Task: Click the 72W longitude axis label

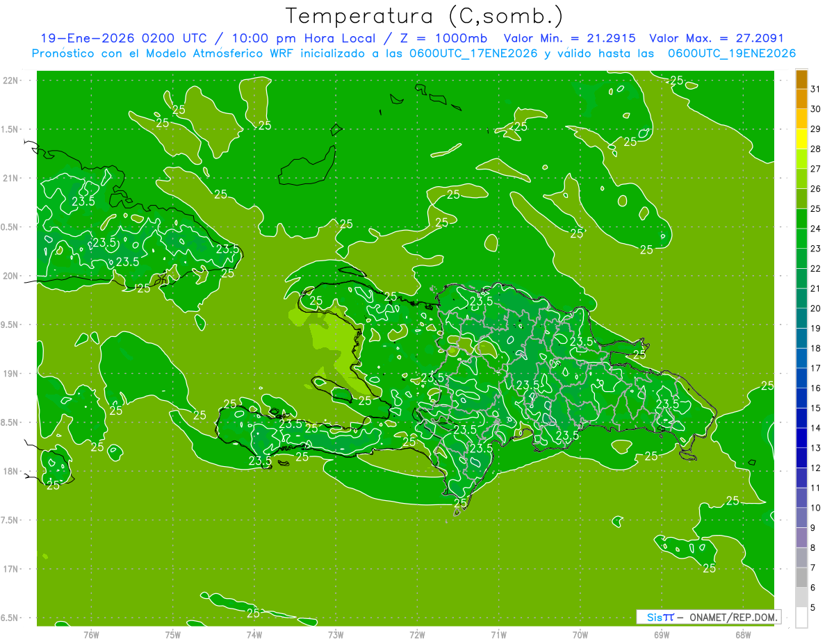Action: tap(417, 635)
